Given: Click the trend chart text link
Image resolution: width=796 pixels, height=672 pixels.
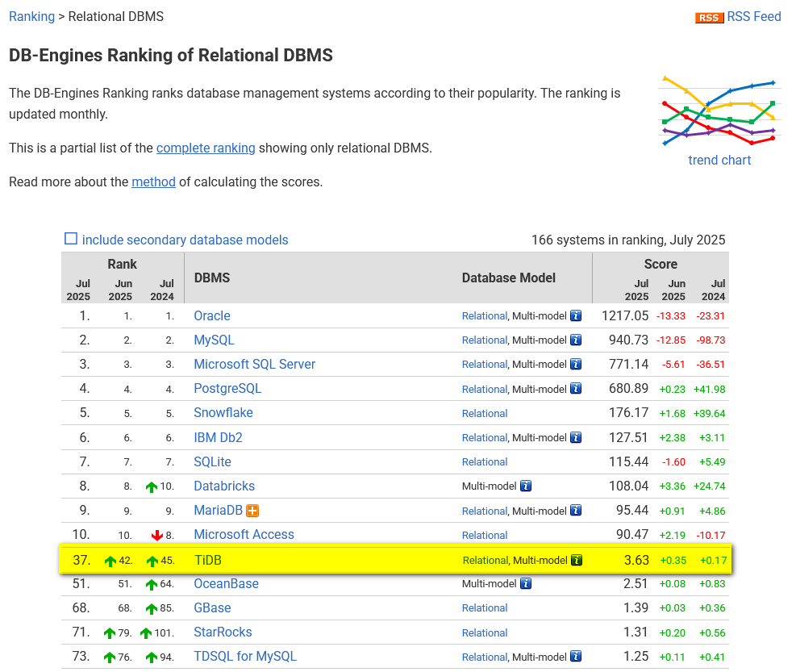Looking at the screenshot, I should pos(719,160).
